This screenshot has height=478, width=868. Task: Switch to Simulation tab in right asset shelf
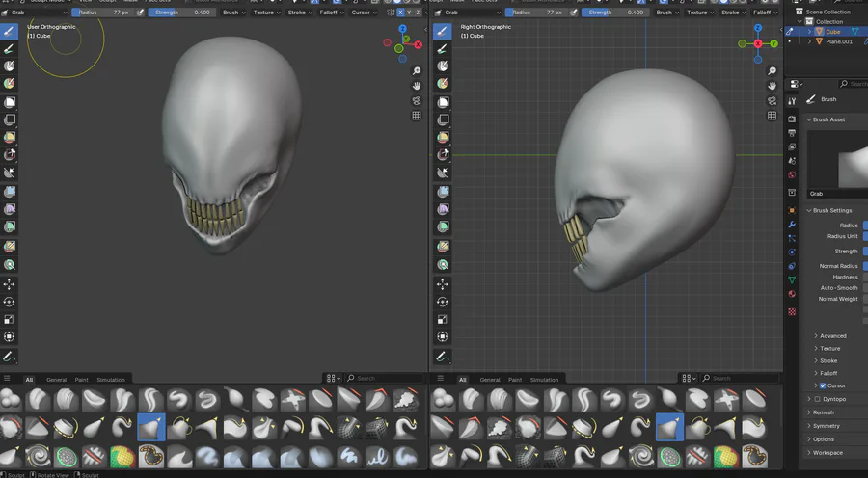(544, 380)
